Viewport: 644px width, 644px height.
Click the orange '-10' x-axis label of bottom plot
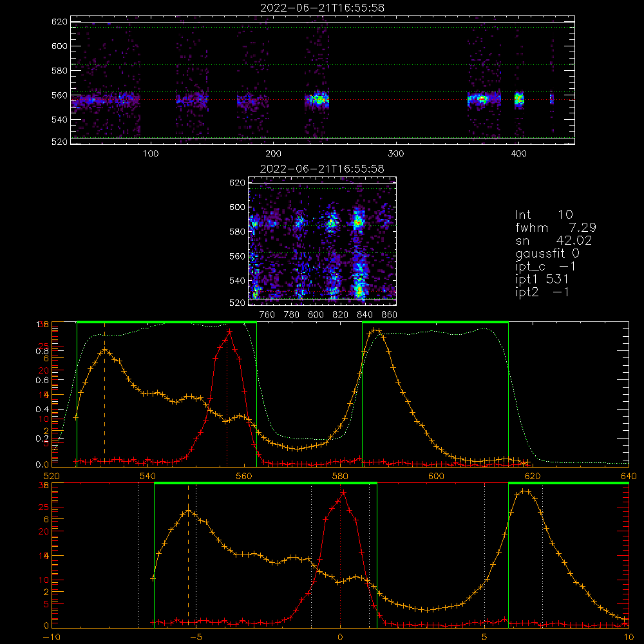coord(52,638)
